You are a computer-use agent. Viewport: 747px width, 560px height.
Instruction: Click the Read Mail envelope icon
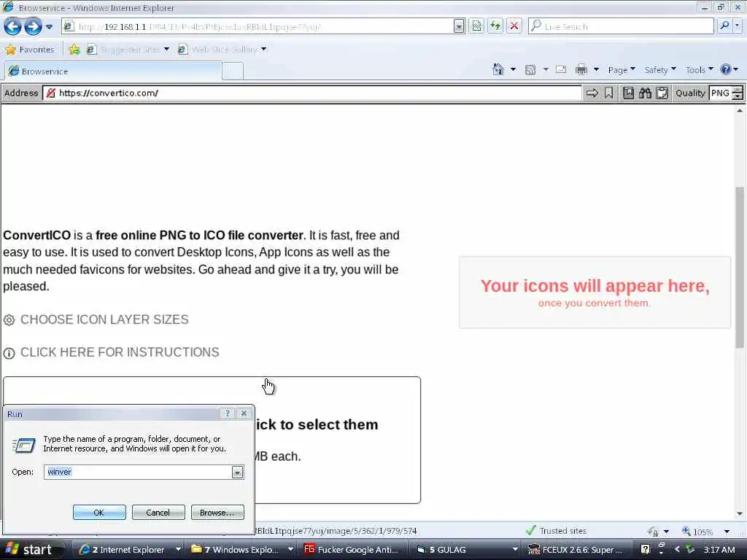coord(561,69)
